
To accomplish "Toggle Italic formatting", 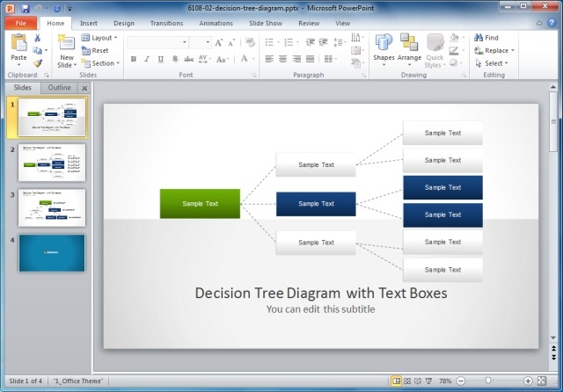I will point(147,59).
